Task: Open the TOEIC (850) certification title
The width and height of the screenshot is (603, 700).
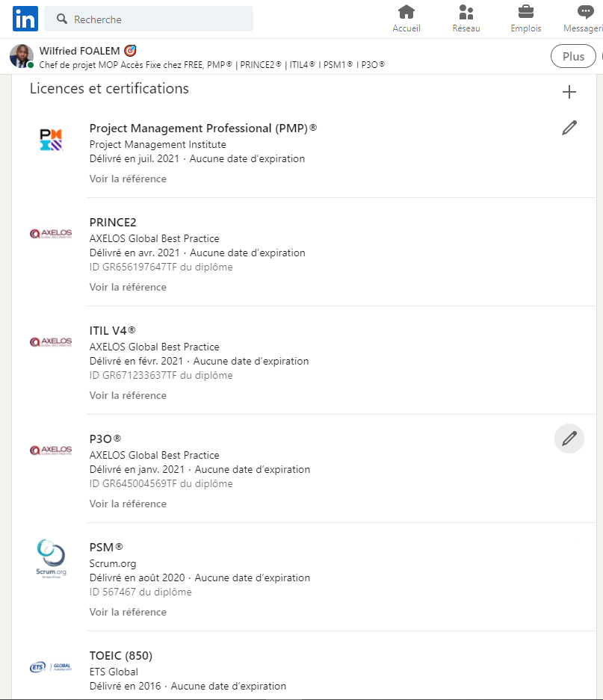Action: tap(120, 656)
